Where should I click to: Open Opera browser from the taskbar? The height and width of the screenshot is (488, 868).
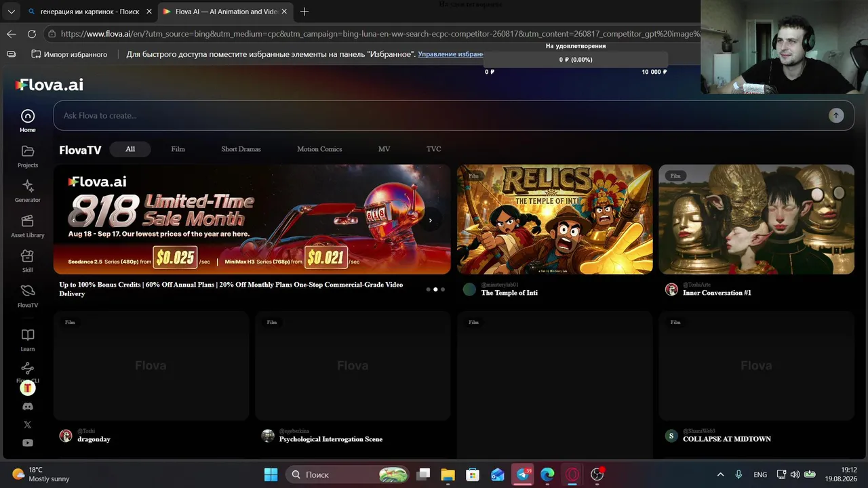click(572, 474)
